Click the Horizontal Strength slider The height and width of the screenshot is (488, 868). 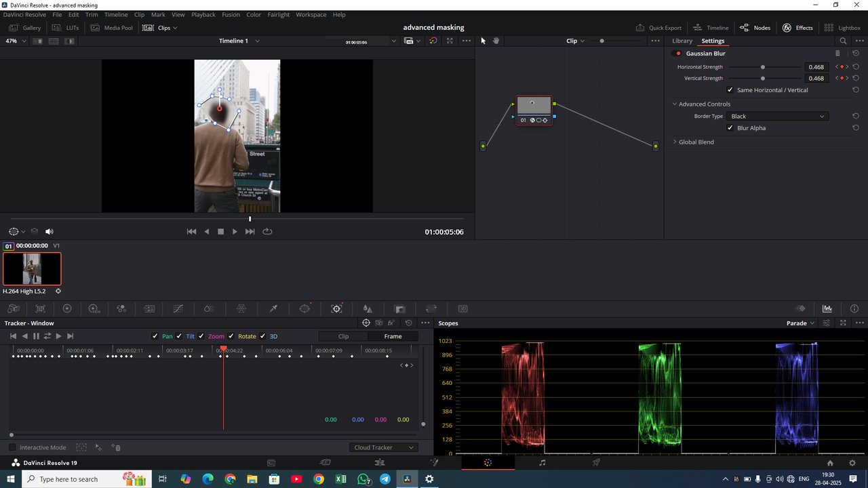(x=763, y=66)
